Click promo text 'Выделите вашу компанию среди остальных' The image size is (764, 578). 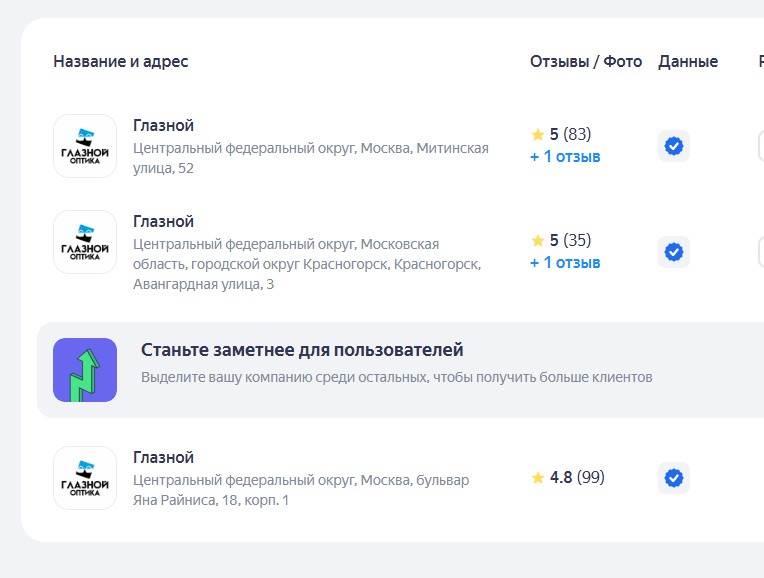click(396, 377)
